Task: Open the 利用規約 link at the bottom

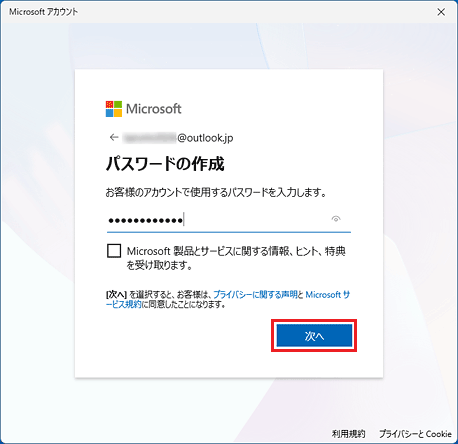Action: (348, 434)
